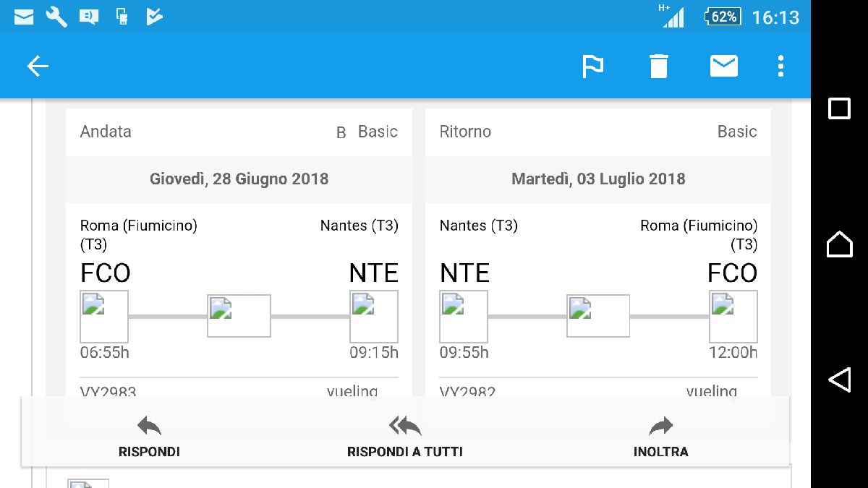Tap the 16:13 clock in status bar
Viewport: 868px width, 488px height.
click(775, 17)
